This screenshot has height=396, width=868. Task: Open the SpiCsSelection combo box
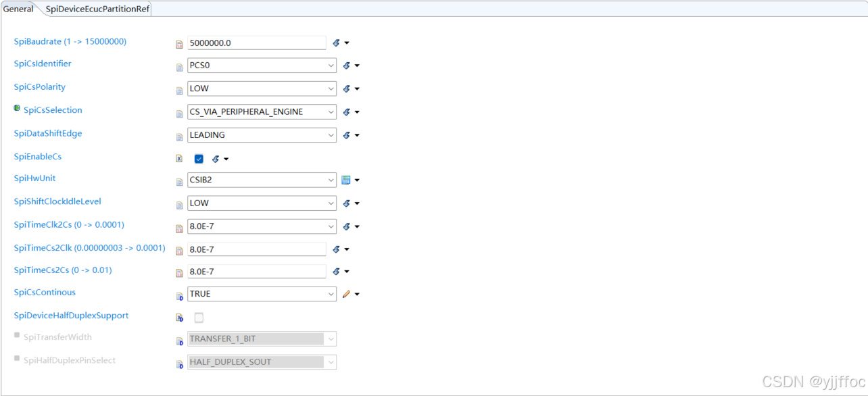pyautogui.click(x=262, y=112)
